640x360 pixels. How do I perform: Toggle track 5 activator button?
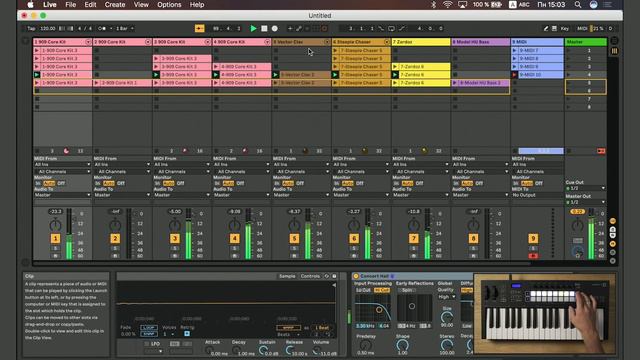click(294, 238)
